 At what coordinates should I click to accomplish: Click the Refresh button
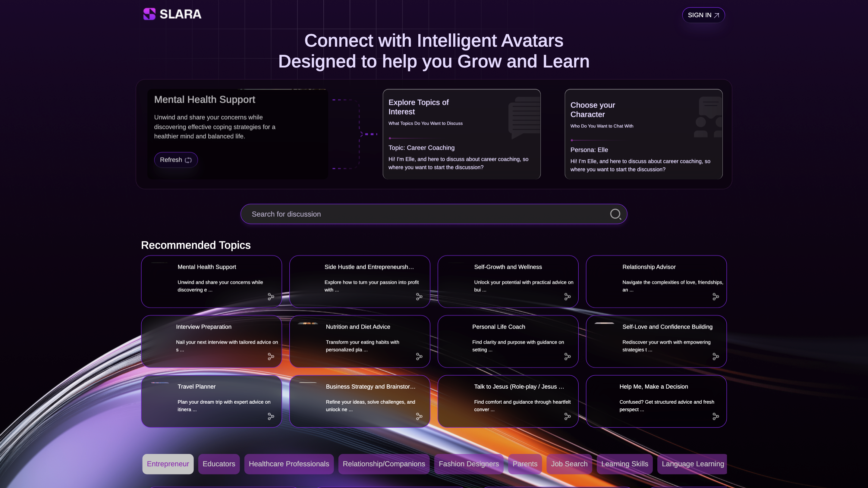(x=175, y=160)
